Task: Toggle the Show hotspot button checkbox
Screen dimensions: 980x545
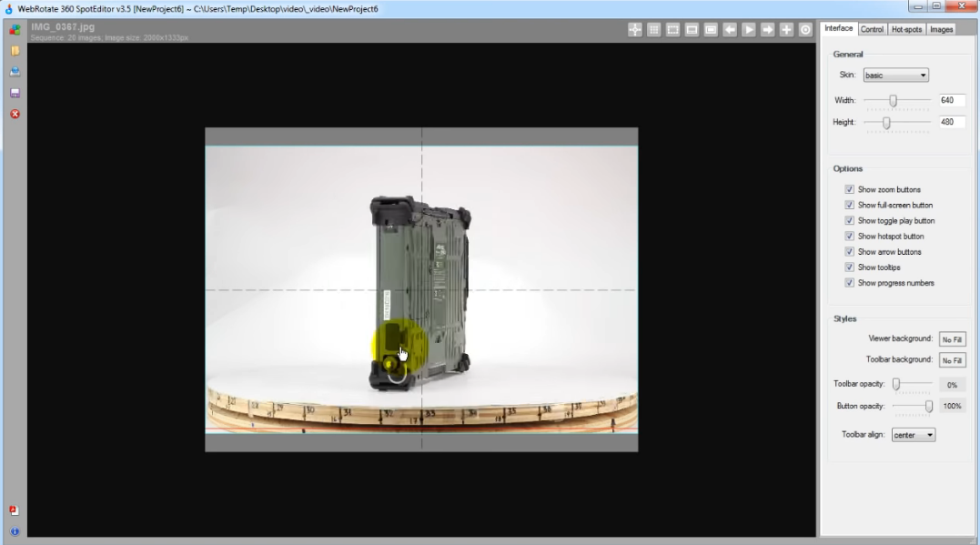Action: click(849, 236)
